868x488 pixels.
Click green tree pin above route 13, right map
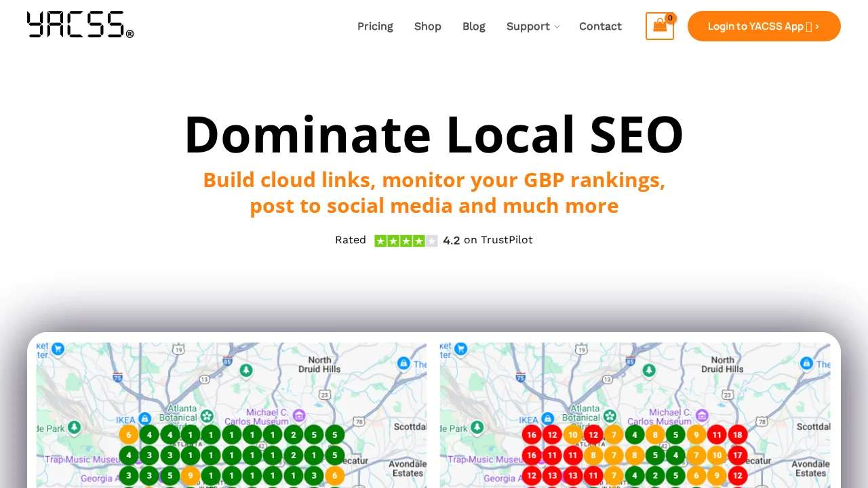click(650, 371)
